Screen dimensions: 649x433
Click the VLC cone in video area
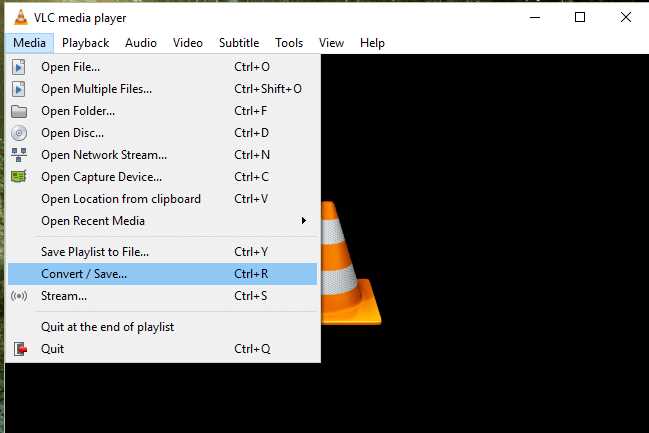[x=351, y=262]
